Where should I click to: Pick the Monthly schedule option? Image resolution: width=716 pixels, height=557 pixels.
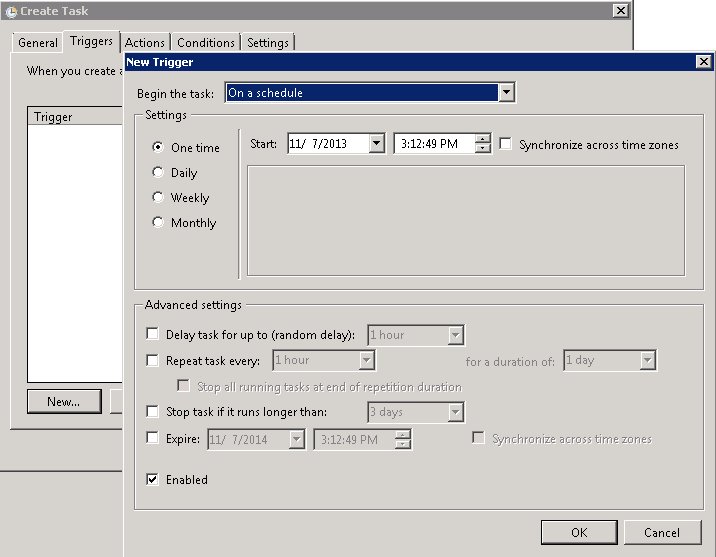pyautogui.click(x=158, y=223)
